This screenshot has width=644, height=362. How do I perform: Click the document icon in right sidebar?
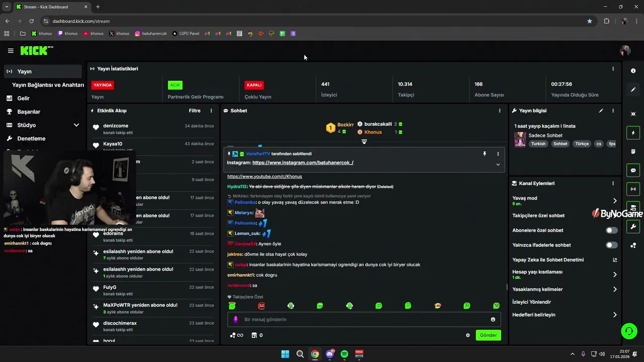coord(633,151)
